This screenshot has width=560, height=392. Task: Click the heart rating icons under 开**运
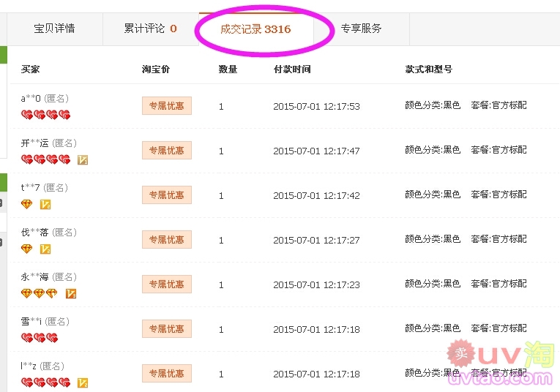45,159
